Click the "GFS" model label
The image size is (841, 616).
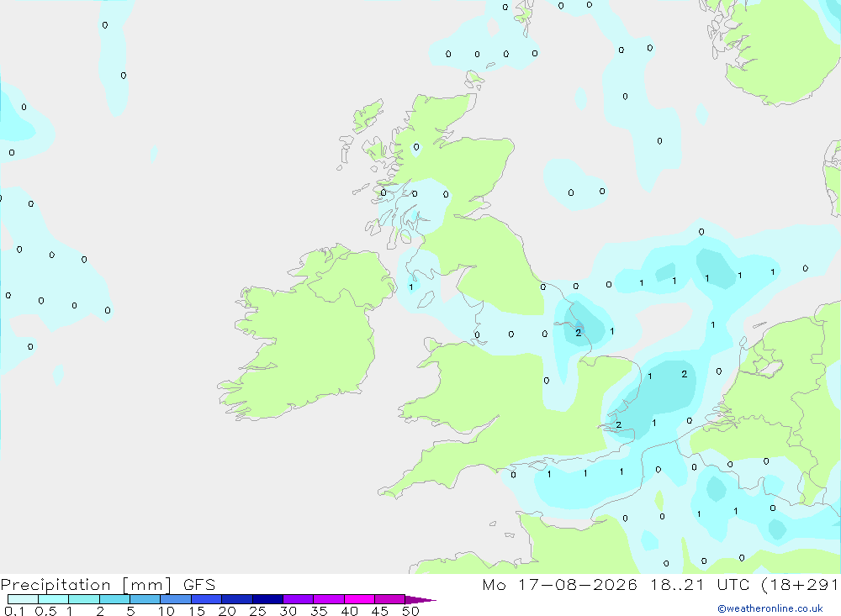[x=199, y=585]
